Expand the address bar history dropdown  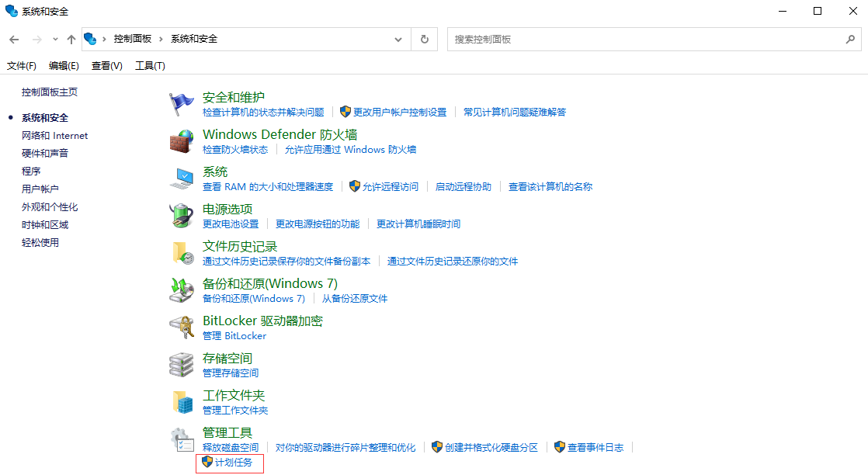tap(398, 40)
